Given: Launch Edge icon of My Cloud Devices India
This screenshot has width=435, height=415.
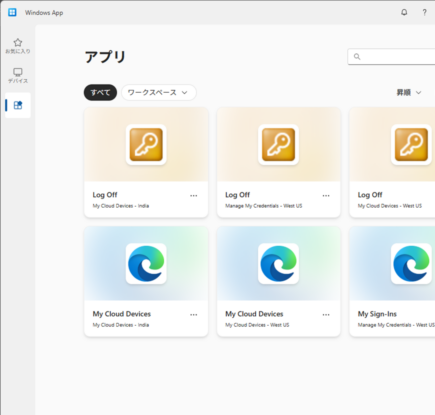Looking at the screenshot, I should point(146,264).
